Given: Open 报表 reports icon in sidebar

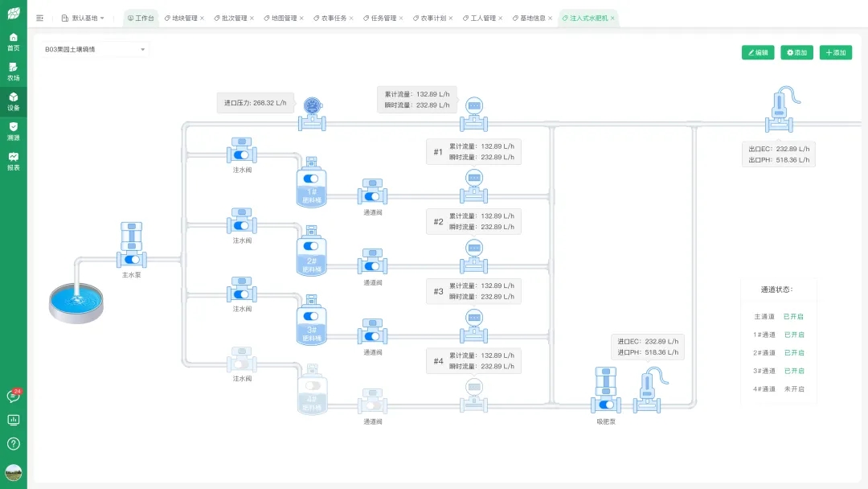Looking at the screenshot, I should point(13,160).
